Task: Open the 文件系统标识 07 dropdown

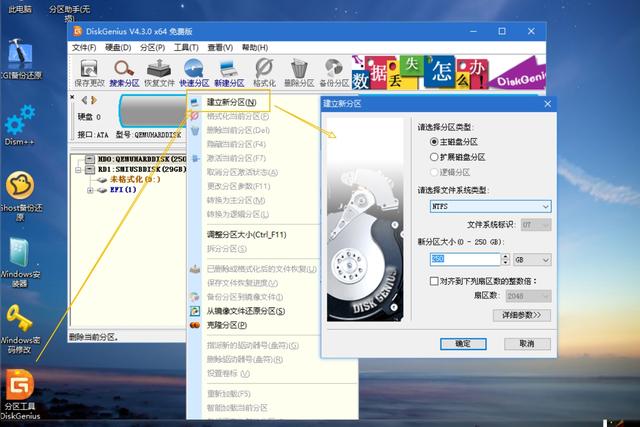Action: coord(536,225)
